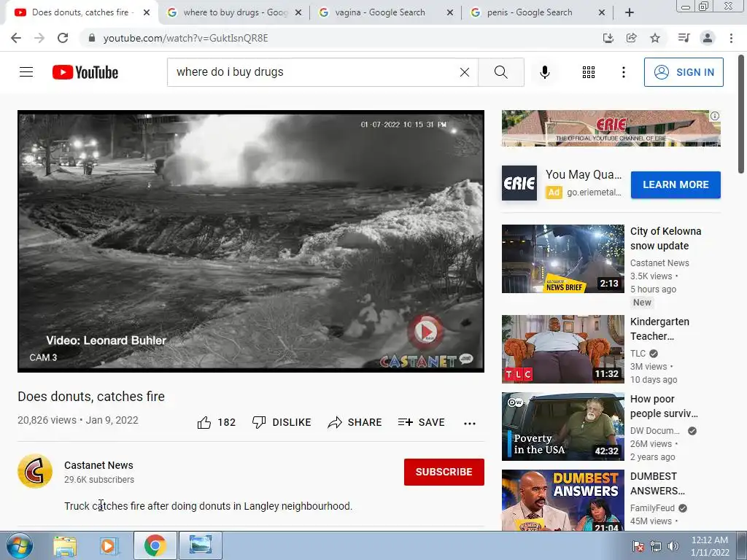Clear the search box with X icon

(x=465, y=72)
